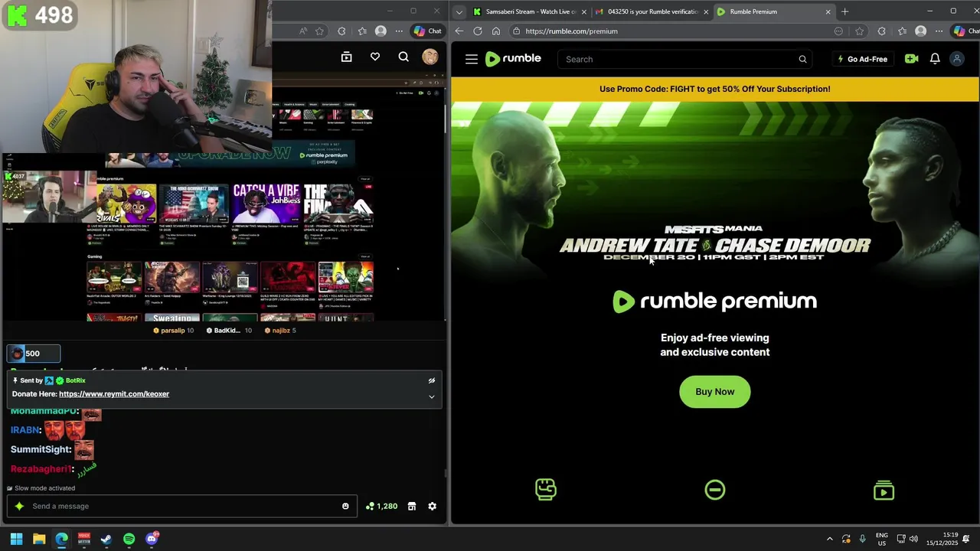Click the channel points 1,280 balance
The height and width of the screenshot is (551, 980).
click(381, 506)
